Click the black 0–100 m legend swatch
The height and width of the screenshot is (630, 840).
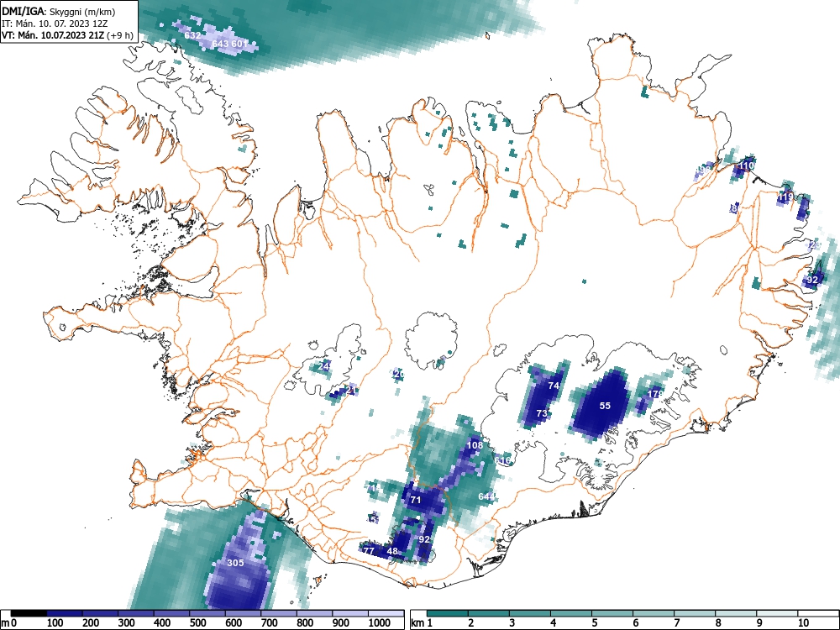29,613
